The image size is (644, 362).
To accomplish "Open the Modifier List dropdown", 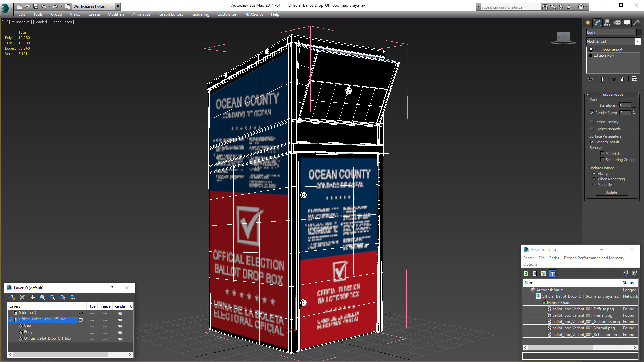I will pos(637,41).
